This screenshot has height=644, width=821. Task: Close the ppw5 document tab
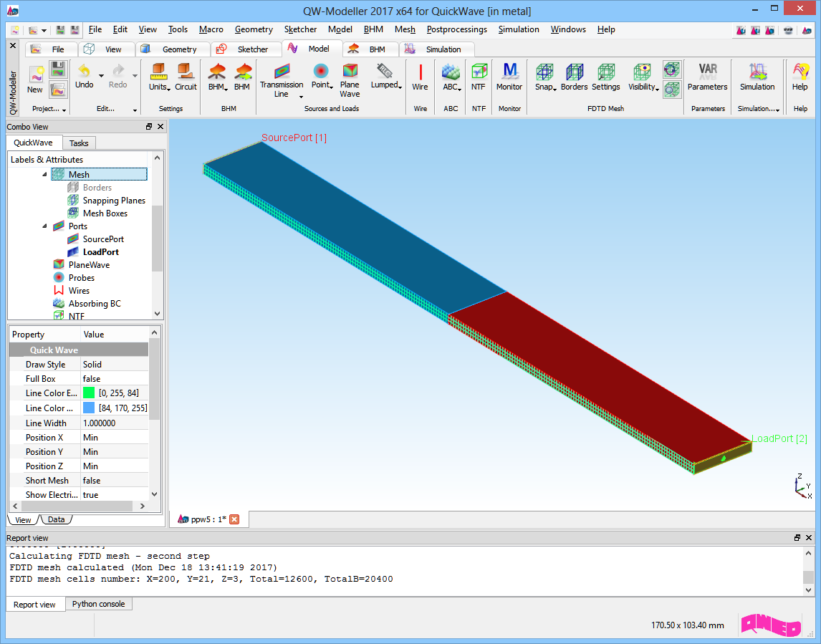(234, 519)
